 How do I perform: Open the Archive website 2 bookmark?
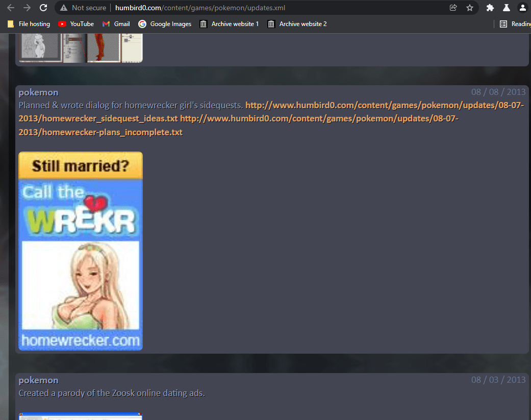297,24
